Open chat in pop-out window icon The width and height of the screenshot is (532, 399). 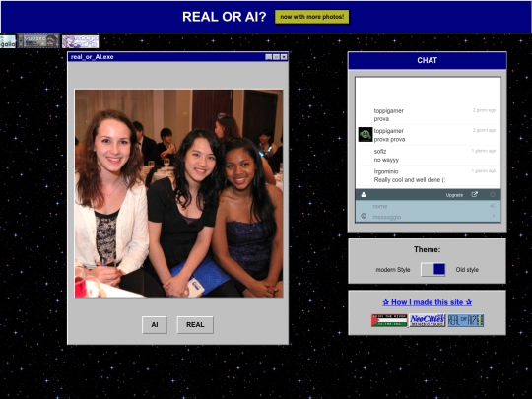[474, 194]
